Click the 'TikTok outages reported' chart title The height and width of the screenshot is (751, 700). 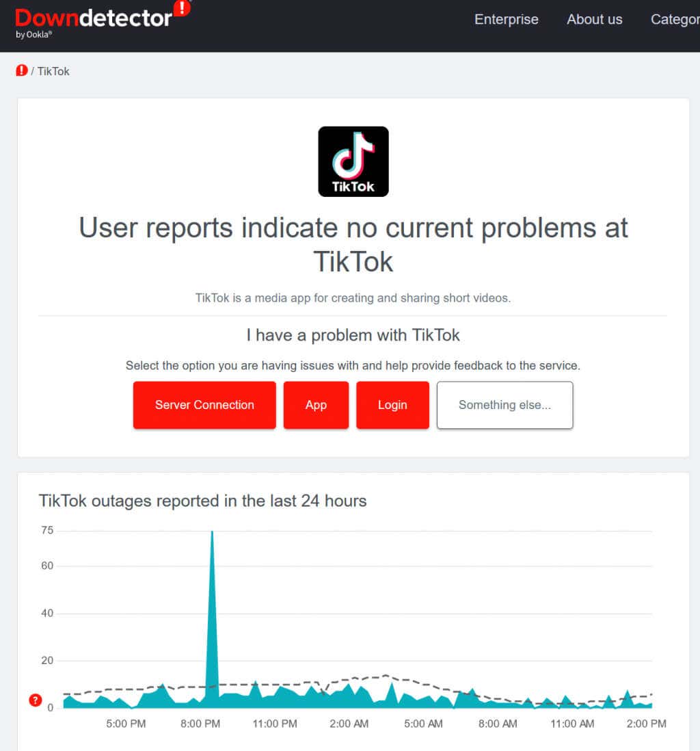click(202, 501)
